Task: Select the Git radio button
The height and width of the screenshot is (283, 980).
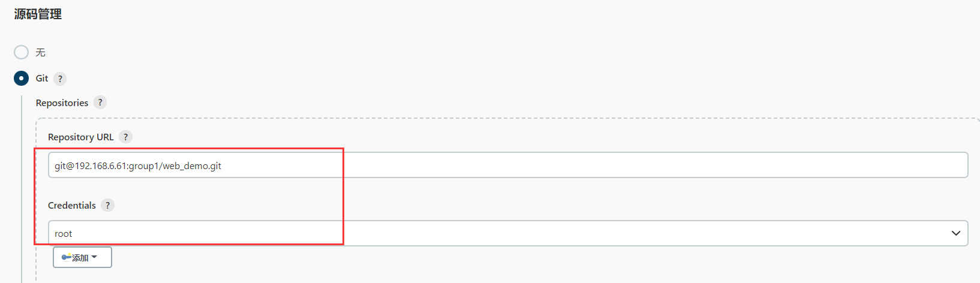Action: tap(21, 78)
